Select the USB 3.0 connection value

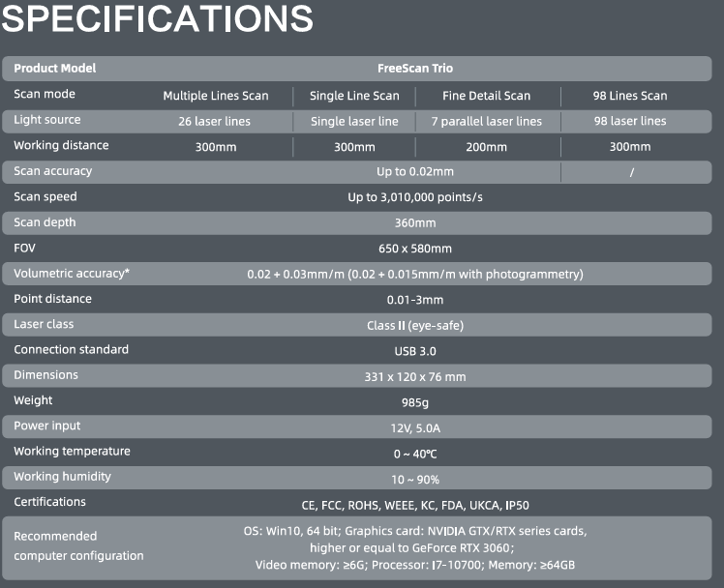(x=414, y=350)
